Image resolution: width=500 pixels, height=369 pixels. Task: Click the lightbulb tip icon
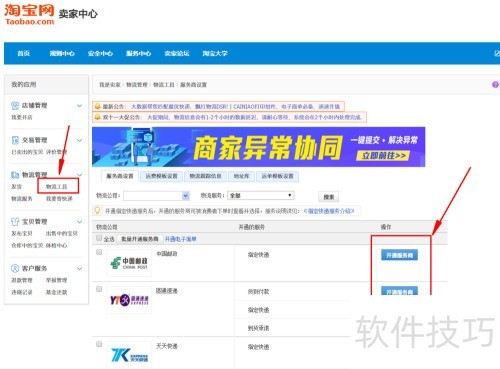coord(97,211)
